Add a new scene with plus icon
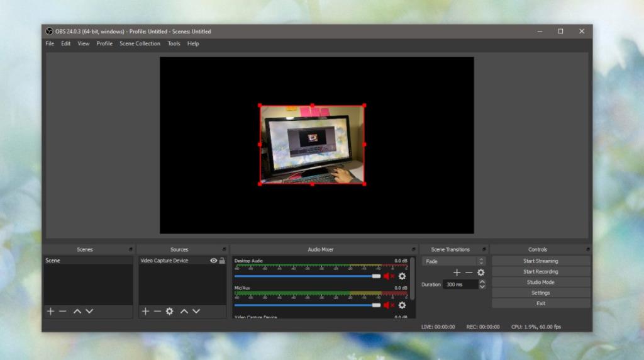 [x=51, y=312]
